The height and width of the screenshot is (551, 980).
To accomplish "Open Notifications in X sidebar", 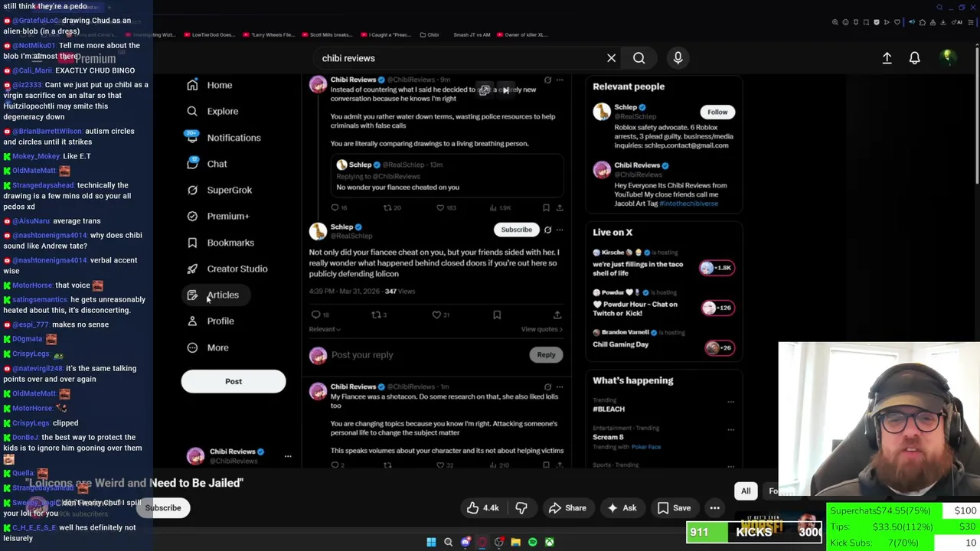I will click(x=224, y=138).
